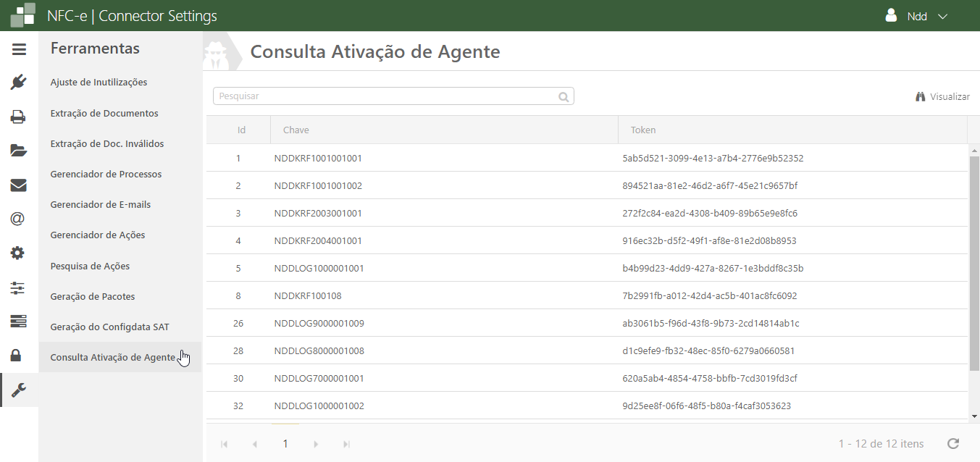Open the folder icon in sidebar
Viewport: 980px width, 462px height.
pyautogui.click(x=19, y=151)
